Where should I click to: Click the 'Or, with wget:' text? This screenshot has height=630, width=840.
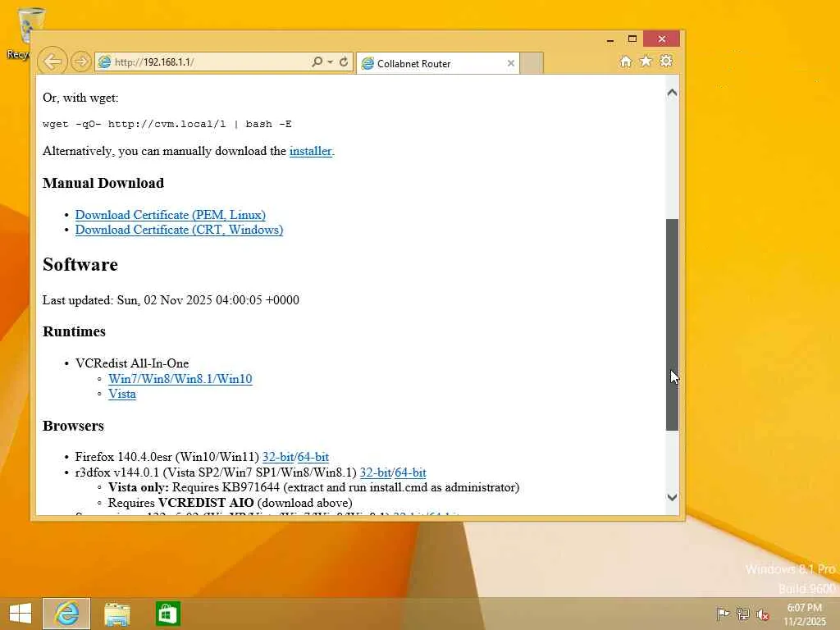click(81, 98)
